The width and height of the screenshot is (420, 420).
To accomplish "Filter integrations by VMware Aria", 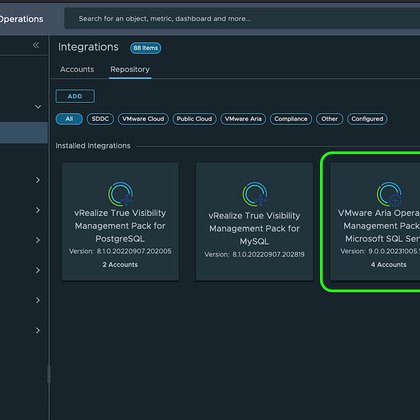I will point(243,119).
